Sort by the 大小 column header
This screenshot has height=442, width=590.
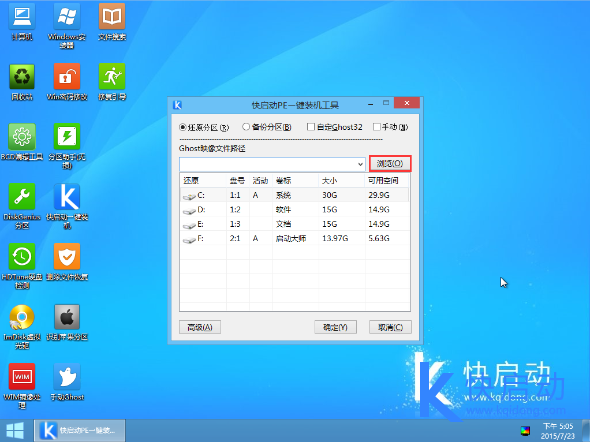pos(342,181)
